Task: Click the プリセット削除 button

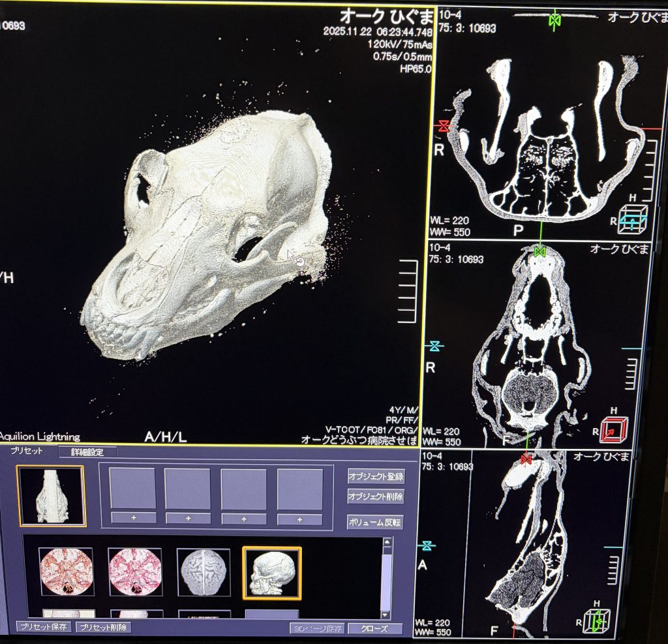Action: [x=103, y=628]
